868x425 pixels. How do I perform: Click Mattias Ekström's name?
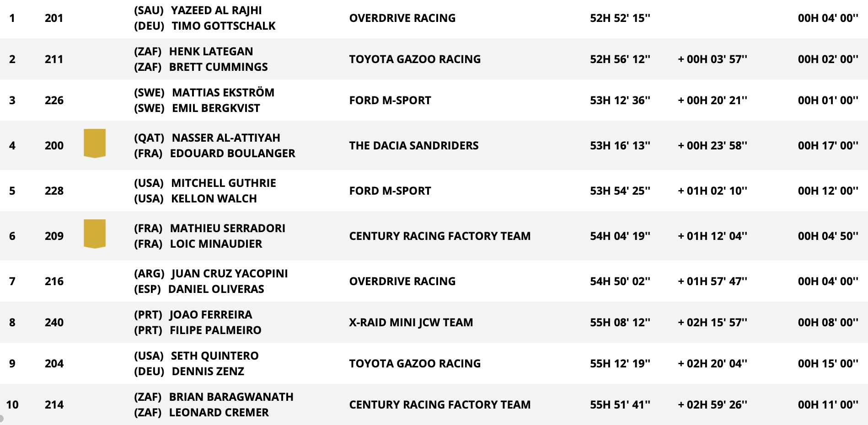(x=223, y=92)
